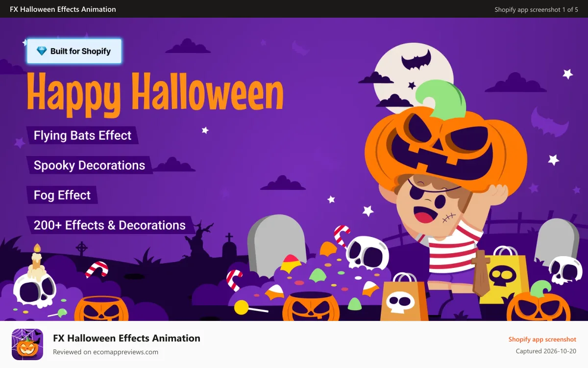Click 'Shopify app screenshot 1 of 5' text
The height and width of the screenshot is (368, 588).
pyautogui.click(x=536, y=9)
